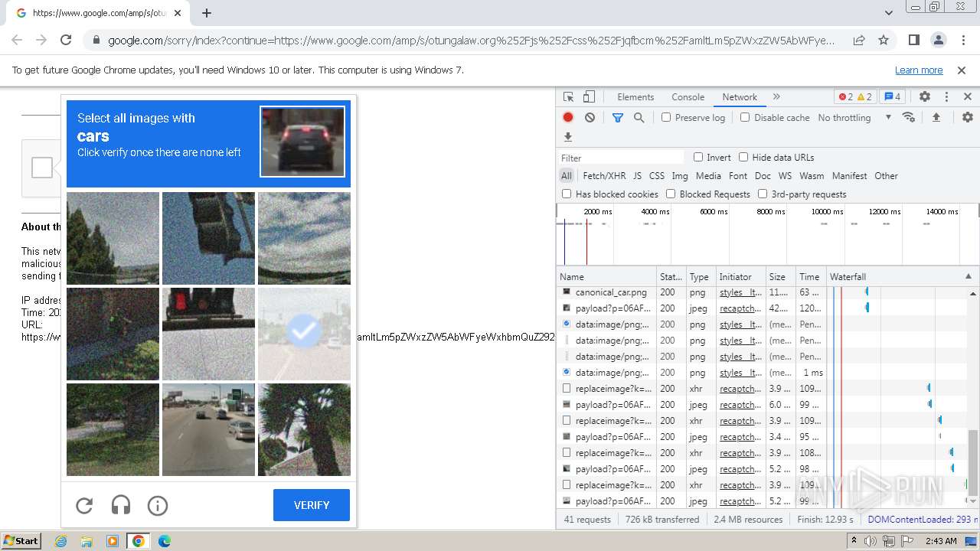Image resolution: width=980 pixels, height=551 pixels.
Task: Select the Network tab
Action: point(740,97)
